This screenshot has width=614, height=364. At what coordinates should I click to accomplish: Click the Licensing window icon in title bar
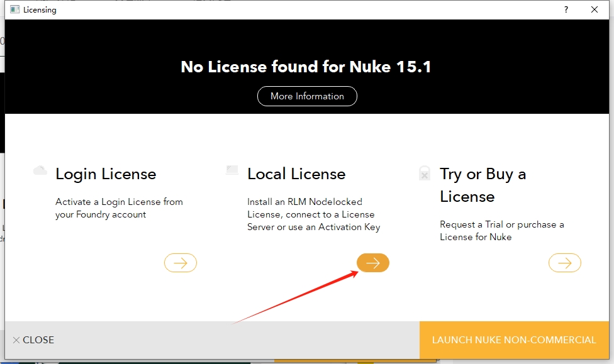click(x=14, y=9)
